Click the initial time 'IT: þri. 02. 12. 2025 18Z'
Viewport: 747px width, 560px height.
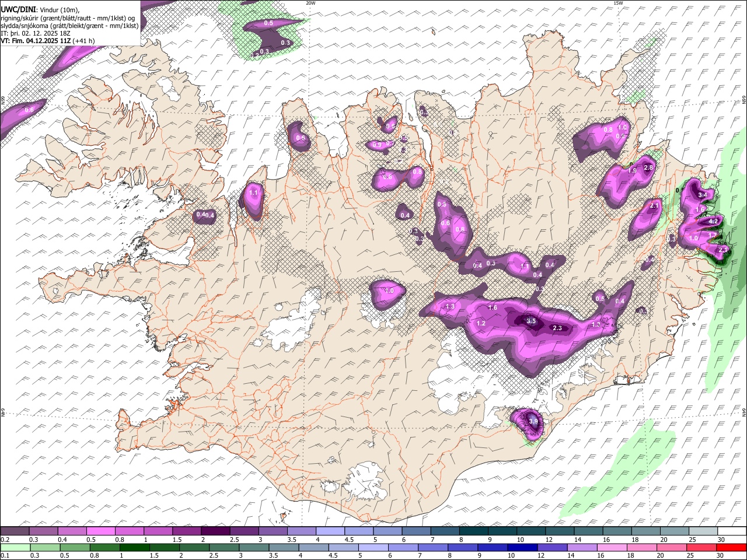35,33
